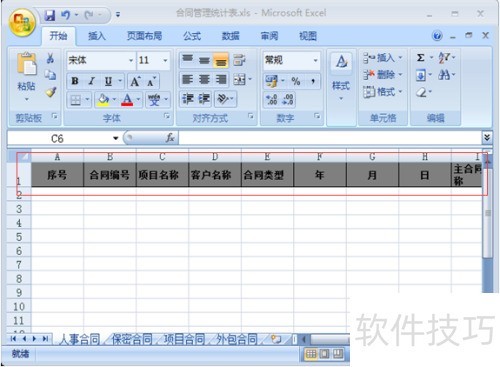Open the 常规 number format dropdown
500x367 pixels.
(315, 60)
